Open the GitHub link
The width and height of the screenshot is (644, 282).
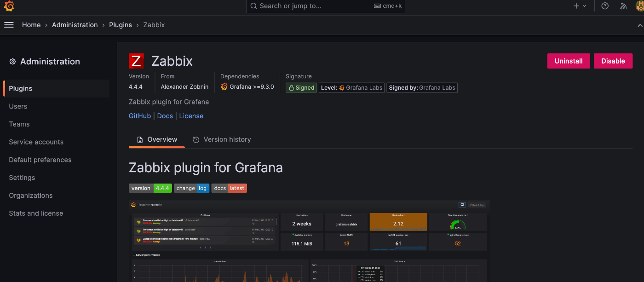[140, 116]
